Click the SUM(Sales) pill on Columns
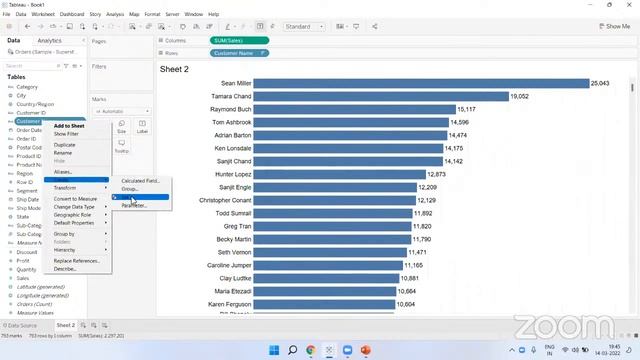Screen dimensions: 640x360 (240, 40)
